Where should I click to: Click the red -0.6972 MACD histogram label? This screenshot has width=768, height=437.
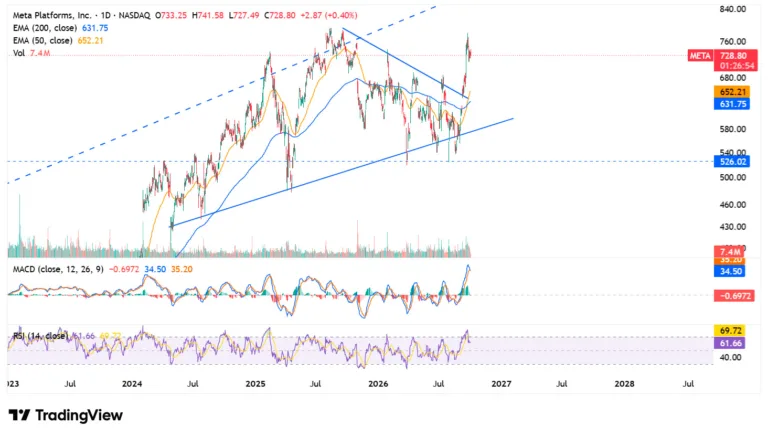tap(734, 295)
